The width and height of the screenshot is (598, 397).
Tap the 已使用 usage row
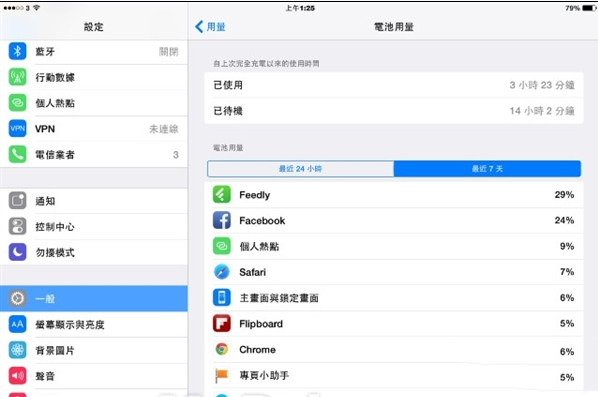(394, 85)
